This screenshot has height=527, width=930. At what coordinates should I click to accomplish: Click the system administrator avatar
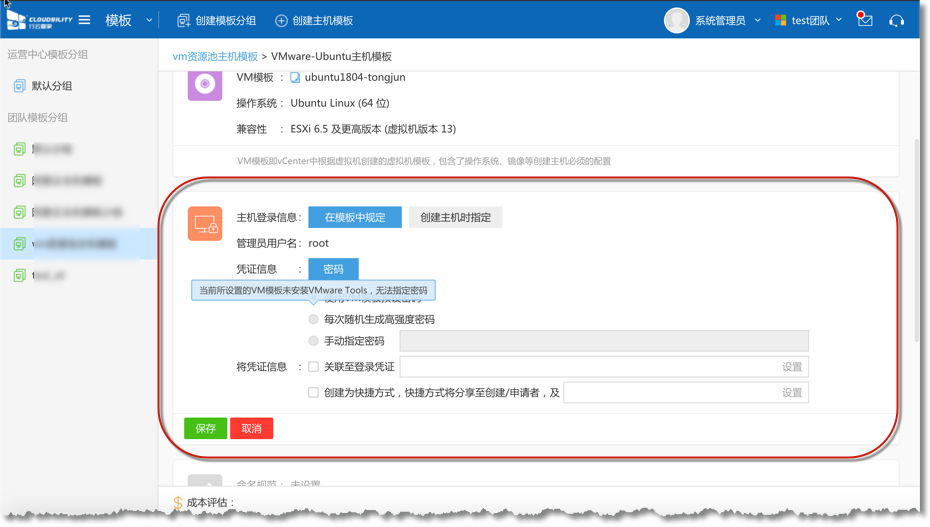click(x=677, y=20)
